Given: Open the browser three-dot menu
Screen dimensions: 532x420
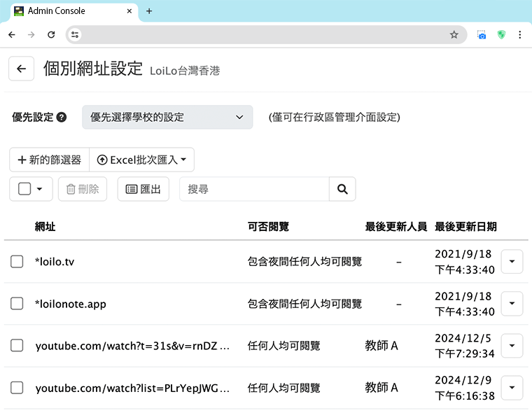Looking at the screenshot, I should tap(520, 34).
